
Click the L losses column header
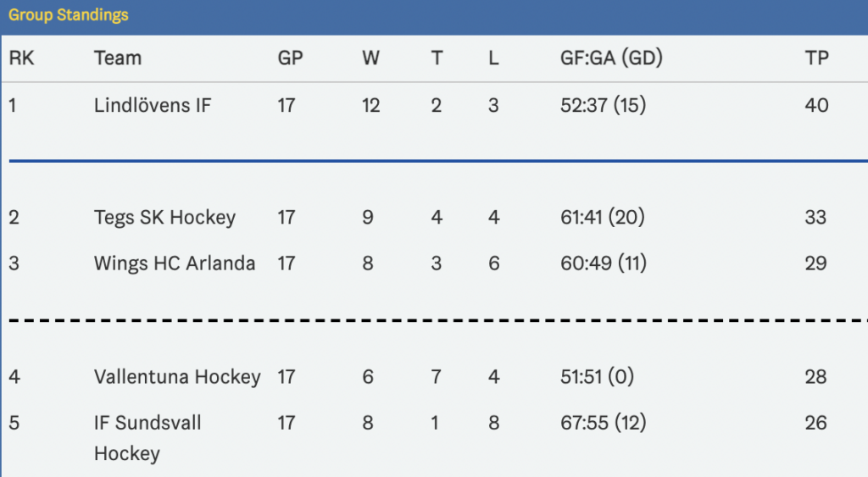[493, 58]
